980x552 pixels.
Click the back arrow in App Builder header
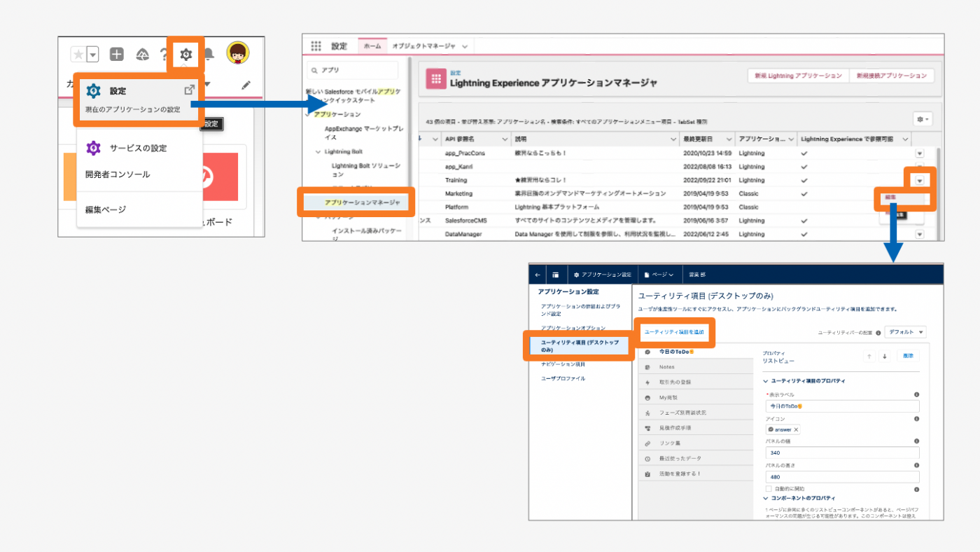[x=538, y=275]
